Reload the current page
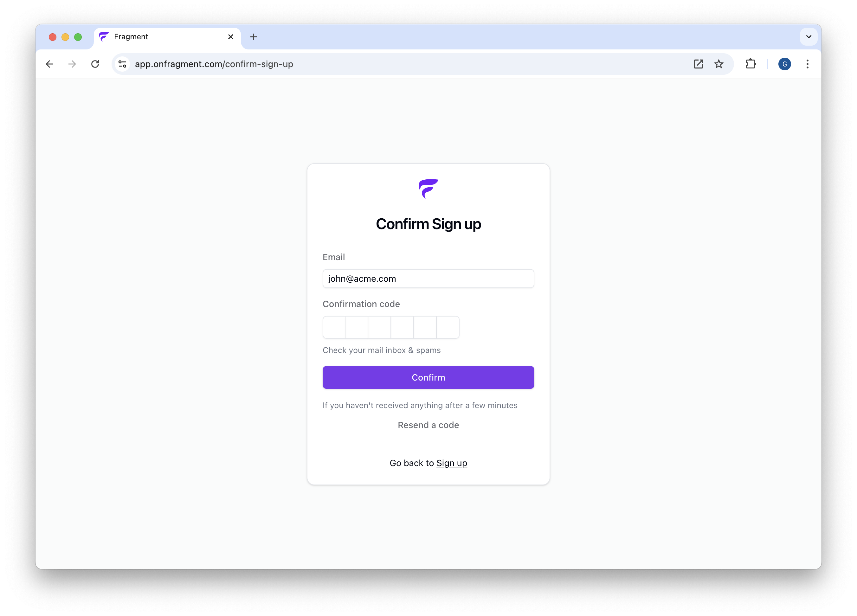857x616 pixels. [95, 64]
